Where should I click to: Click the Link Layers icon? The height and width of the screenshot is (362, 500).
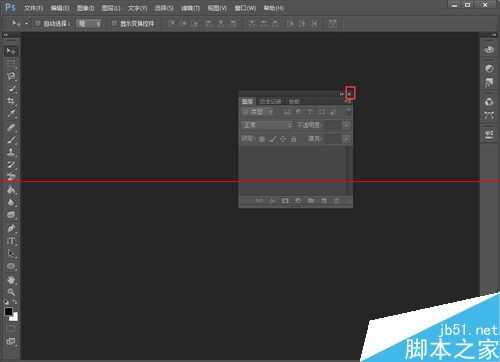[259, 201]
